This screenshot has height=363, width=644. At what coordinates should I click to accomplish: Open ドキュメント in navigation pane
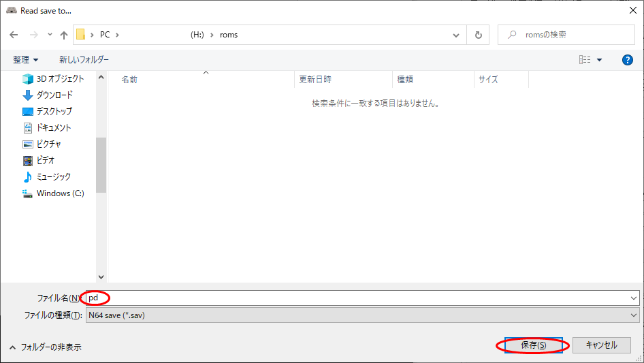tap(54, 128)
